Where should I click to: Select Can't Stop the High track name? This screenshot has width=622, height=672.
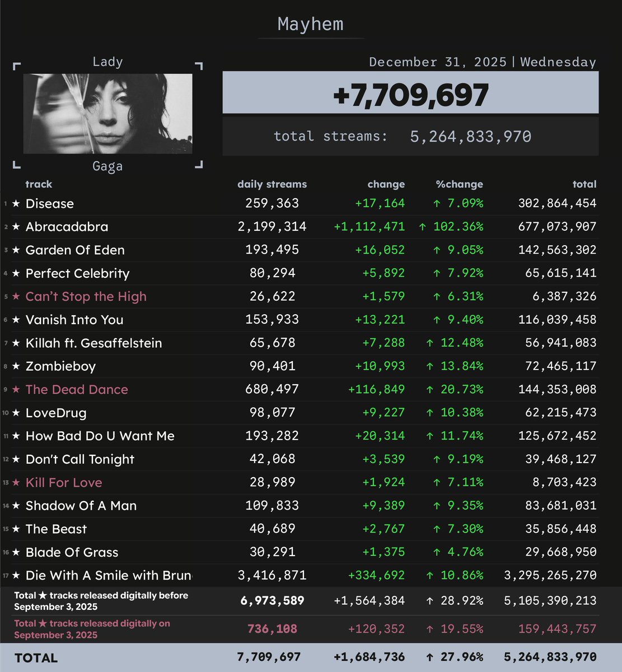click(x=86, y=297)
